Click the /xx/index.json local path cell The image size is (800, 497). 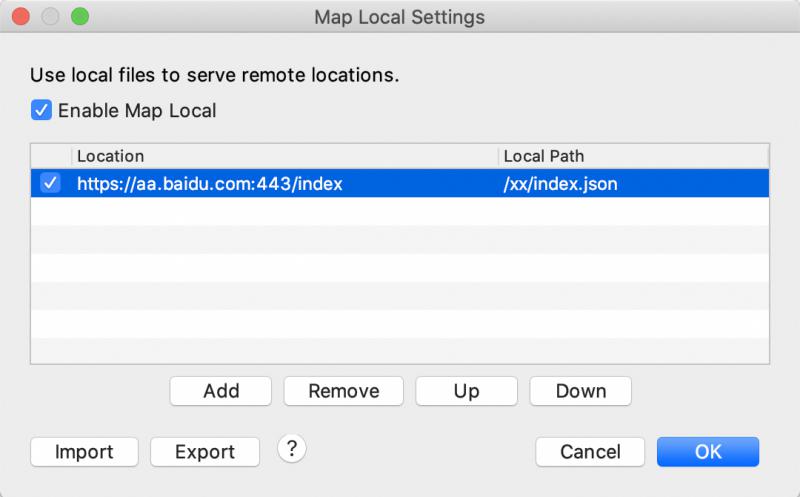(561, 184)
